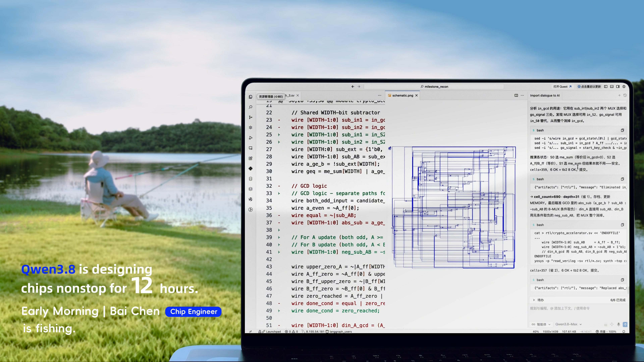
Task: Copy the bash block with cat rtl/crypto_accelerator.sv
Action: 622,225
